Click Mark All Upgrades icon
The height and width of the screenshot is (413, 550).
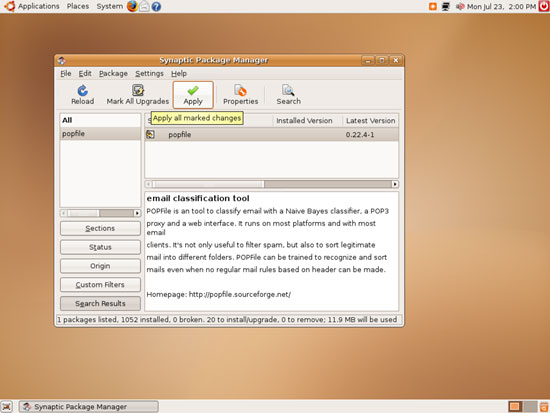[x=138, y=90]
